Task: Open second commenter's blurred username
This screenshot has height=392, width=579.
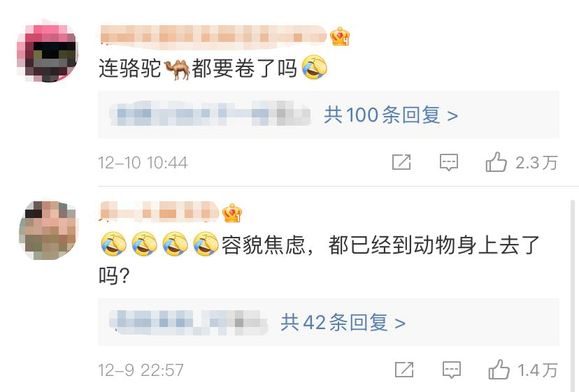Action: tap(159, 212)
